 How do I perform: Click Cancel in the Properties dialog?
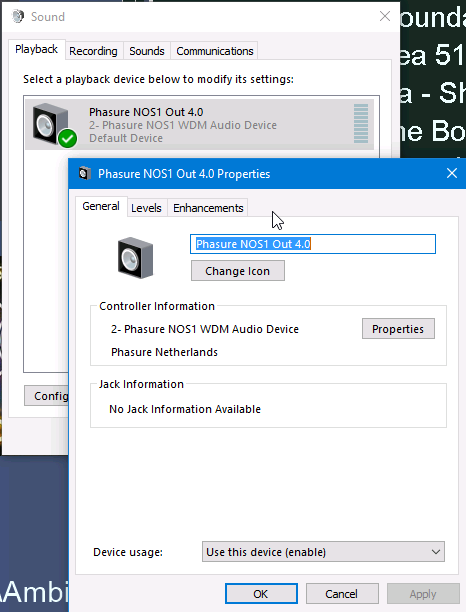coord(342,594)
